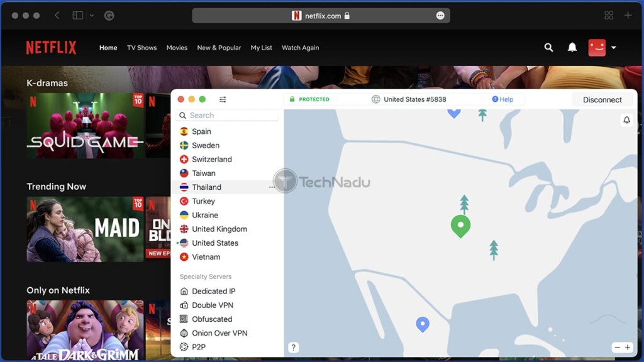This screenshot has height=362, width=644.
Task: Open Thailand's more options ellipsis
Action: [272, 187]
